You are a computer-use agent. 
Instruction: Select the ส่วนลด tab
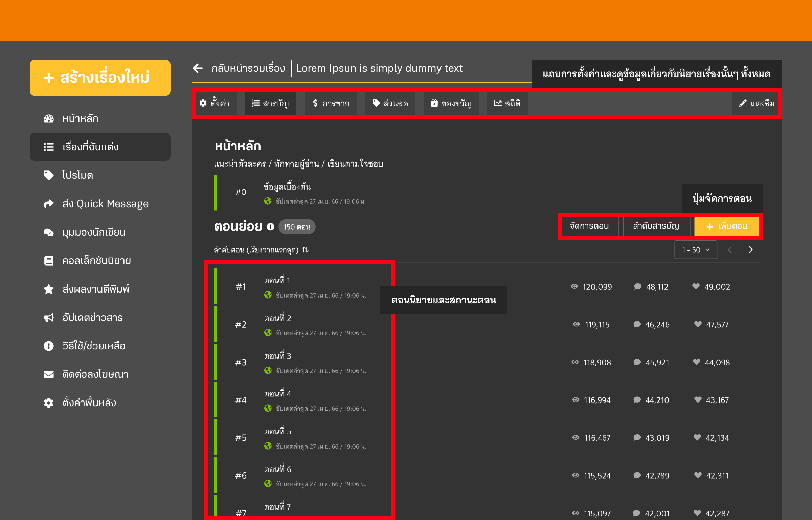(390, 103)
